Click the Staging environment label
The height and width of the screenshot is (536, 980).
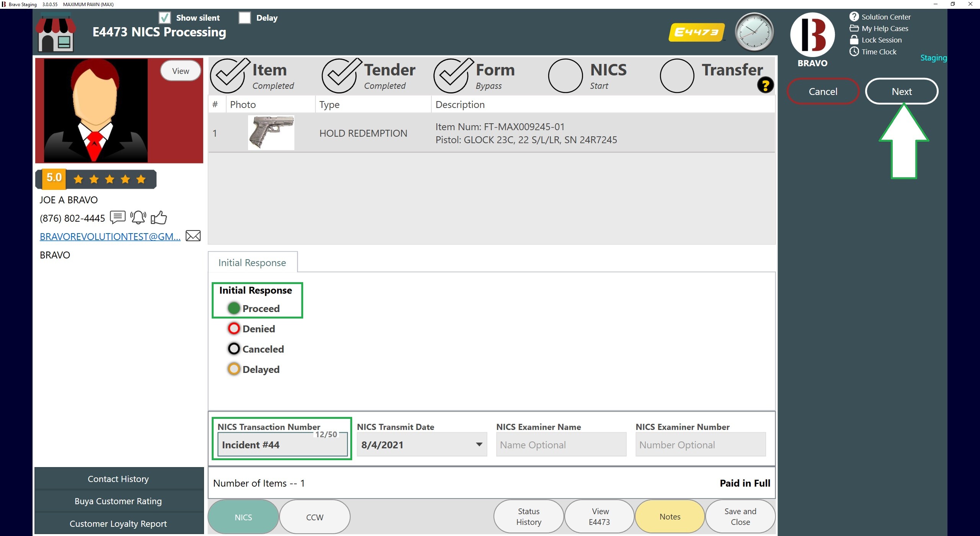point(933,58)
